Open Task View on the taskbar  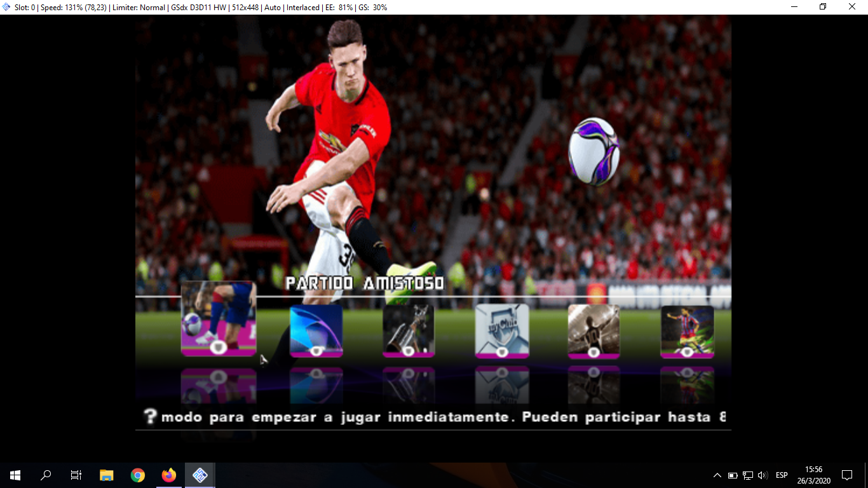[76, 475]
